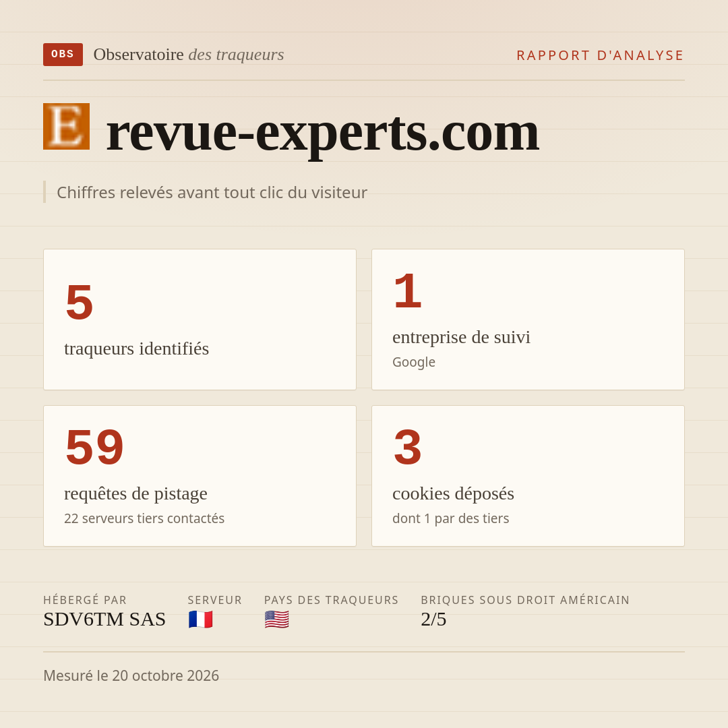Click the cookies déposés label

(x=453, y=493)
